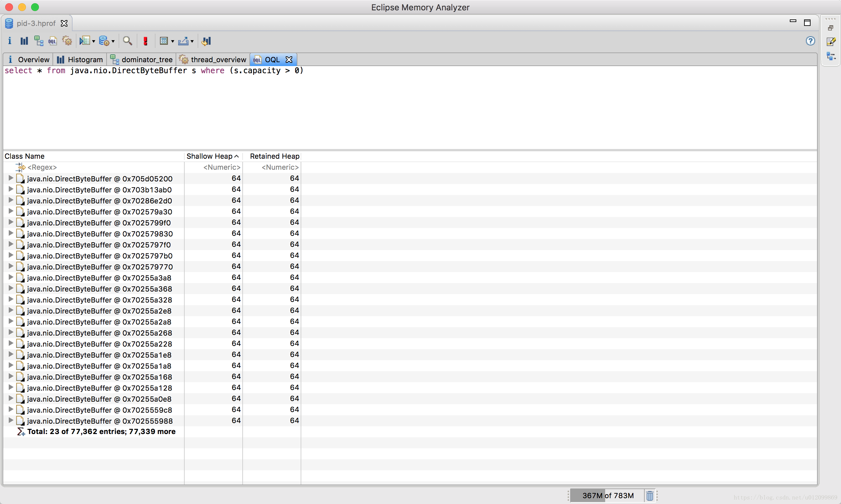Open the Help question mark icon
841x504 pixels.
coord(811,41)
